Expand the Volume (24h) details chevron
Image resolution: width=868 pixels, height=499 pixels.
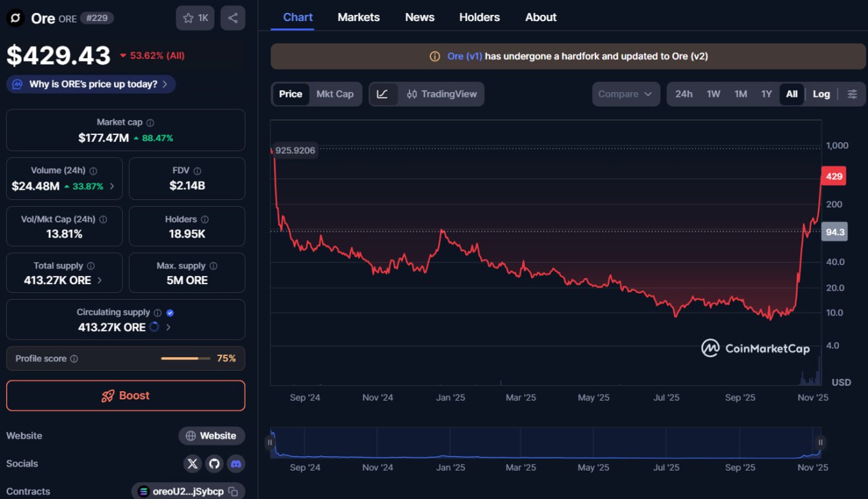tap(112, 186)
